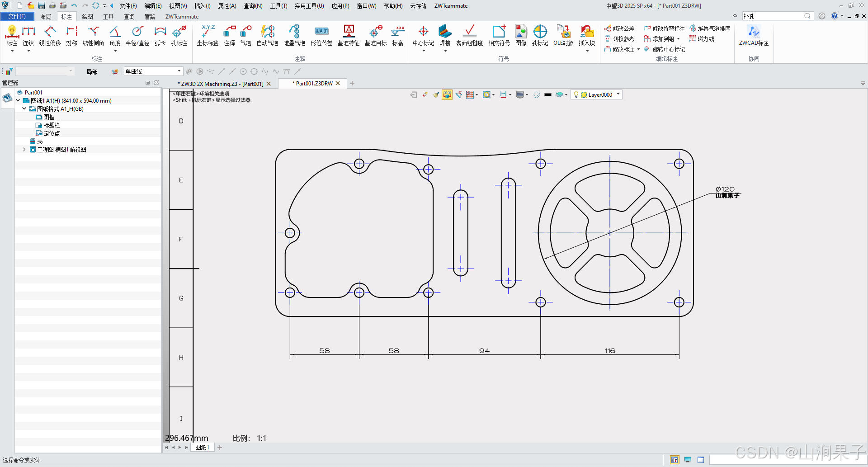Open the 插入块 insert block tool

[587, 34]
